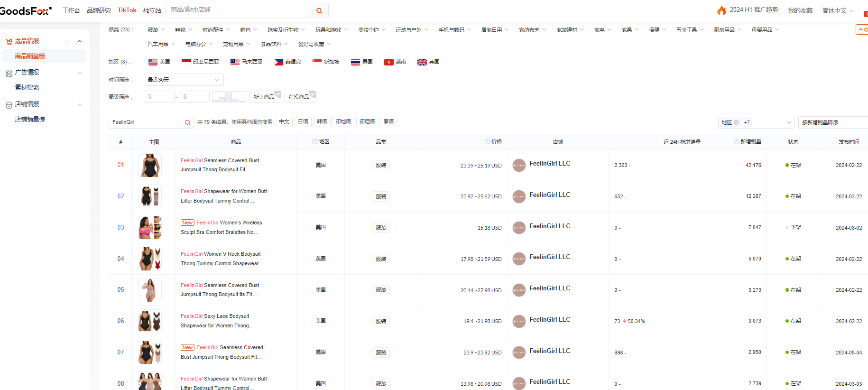Click FeelinGirl LLC store avatar in row 01
Image resolution: width=868 pixels, height=390 pixels.
(x=519, y=165)
